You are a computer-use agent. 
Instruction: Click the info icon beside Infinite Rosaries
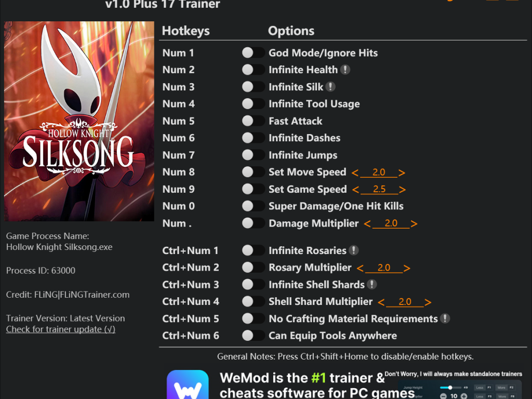353,250
